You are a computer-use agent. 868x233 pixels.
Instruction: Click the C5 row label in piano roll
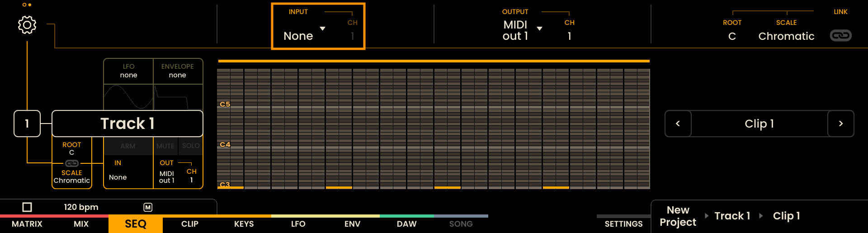click(x=225, y=104)
